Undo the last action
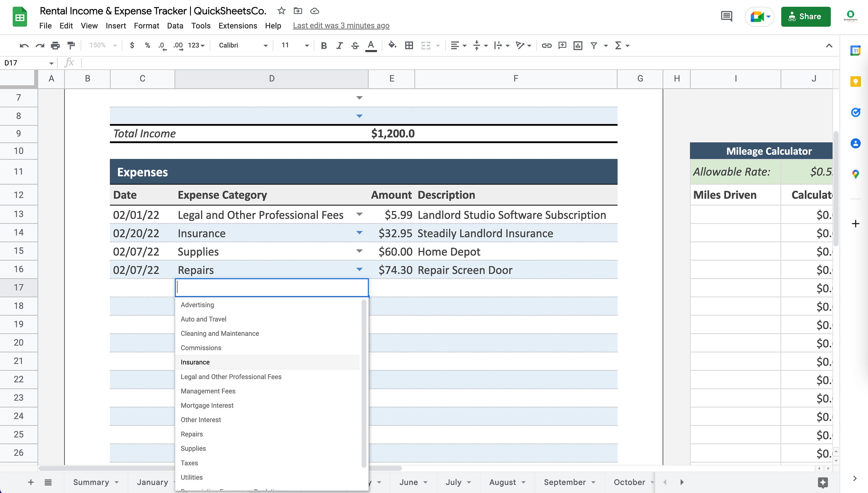Screen dimensions: 868x493 point(24,45)
